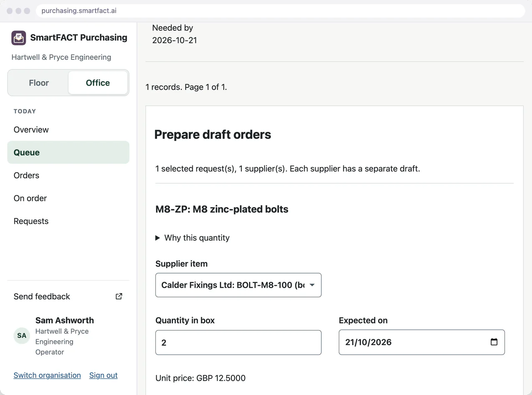Click the Sam Ashworth user name

pos(64,321)
